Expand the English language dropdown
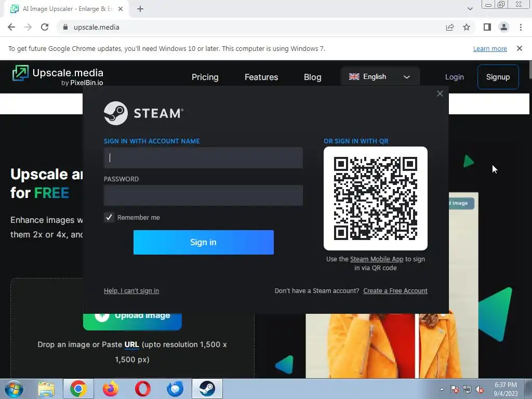Image resolution: width=532 pixels, height=399 pixels. pyautogui.click(x=380, y=77)
